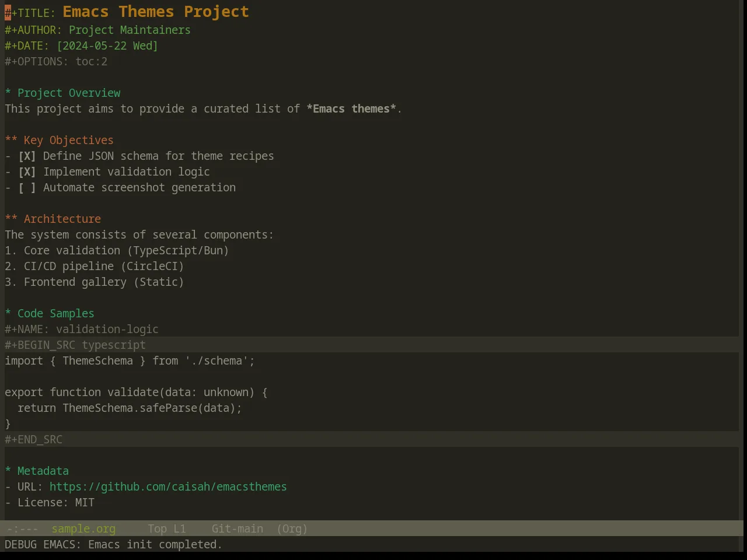747x560 pixels.
Task: Click the #+OPTIONS: toc:2 line
Action: [56, 62]
